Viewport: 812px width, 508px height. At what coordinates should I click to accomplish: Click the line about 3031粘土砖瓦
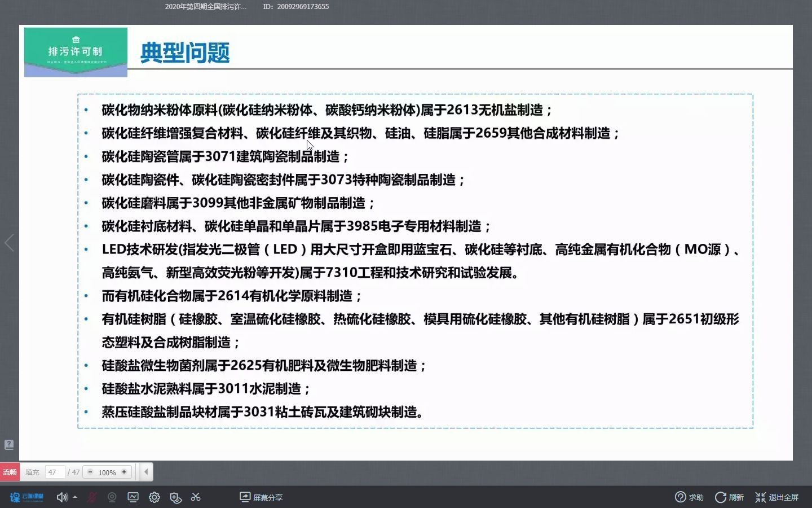[x=263, y=412]
